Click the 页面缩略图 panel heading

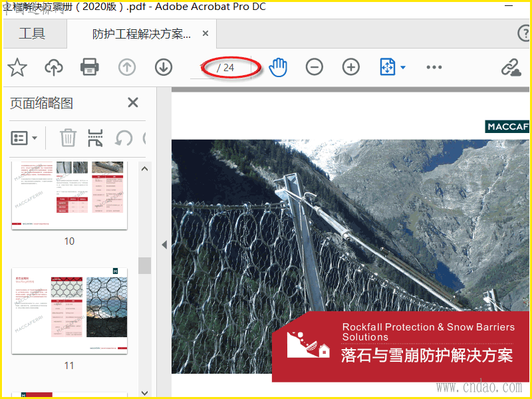[x=41, y=103]
